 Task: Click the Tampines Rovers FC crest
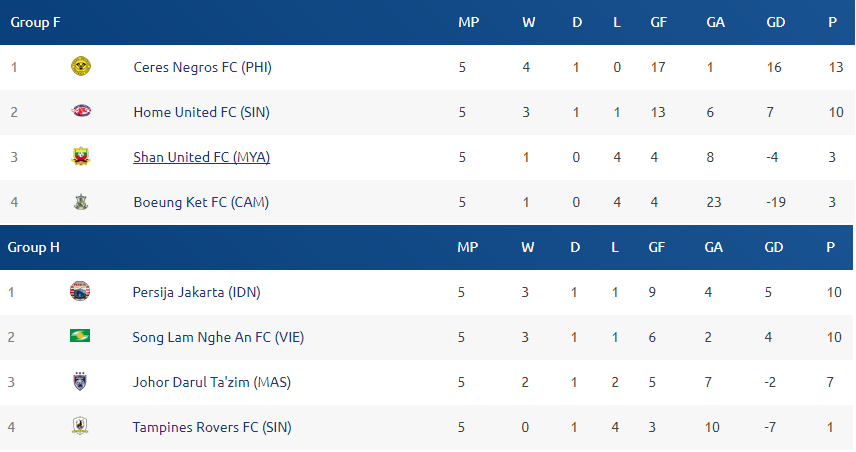point(80,426)
